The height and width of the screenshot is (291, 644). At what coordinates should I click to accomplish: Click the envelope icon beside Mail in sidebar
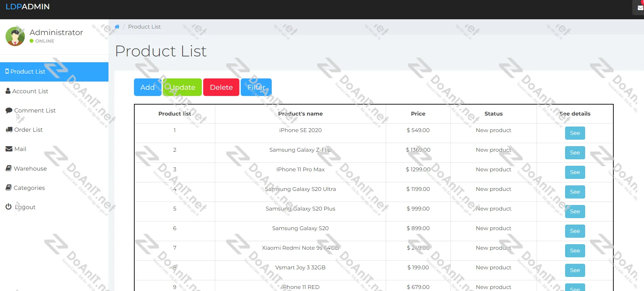click(x=9, y=149)
